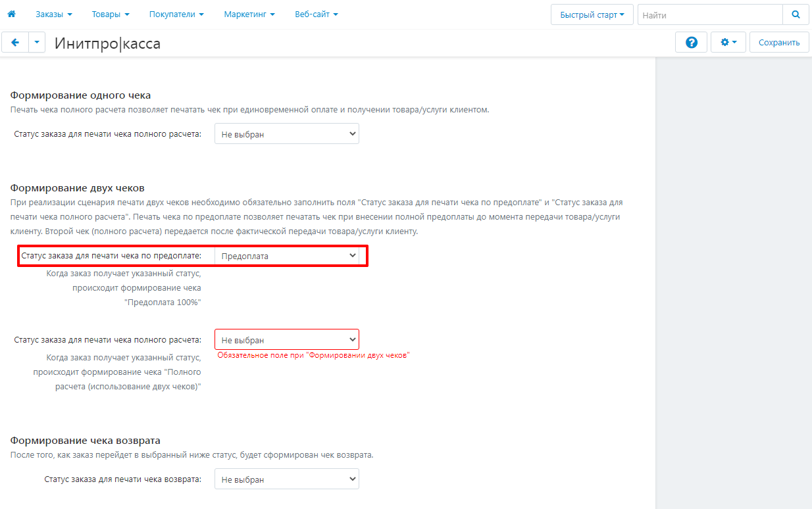Click the magnifier search button

(796, 14)
